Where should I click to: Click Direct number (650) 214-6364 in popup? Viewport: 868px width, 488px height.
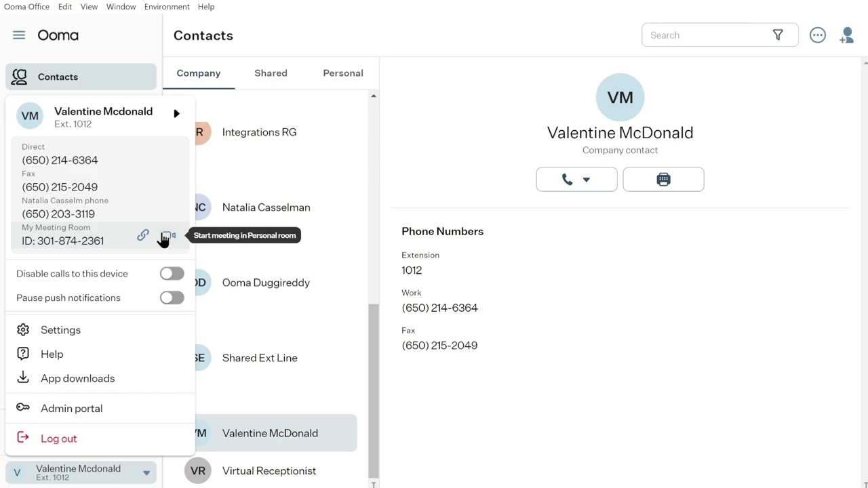[x=60, y=160]
